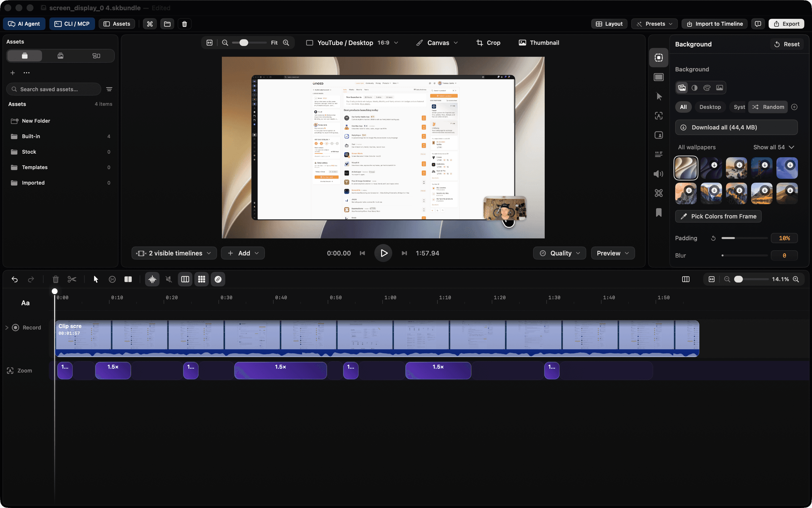Click the split clip icon in timeline toolbar
812x508 pixels.
[x=128, y=279]
